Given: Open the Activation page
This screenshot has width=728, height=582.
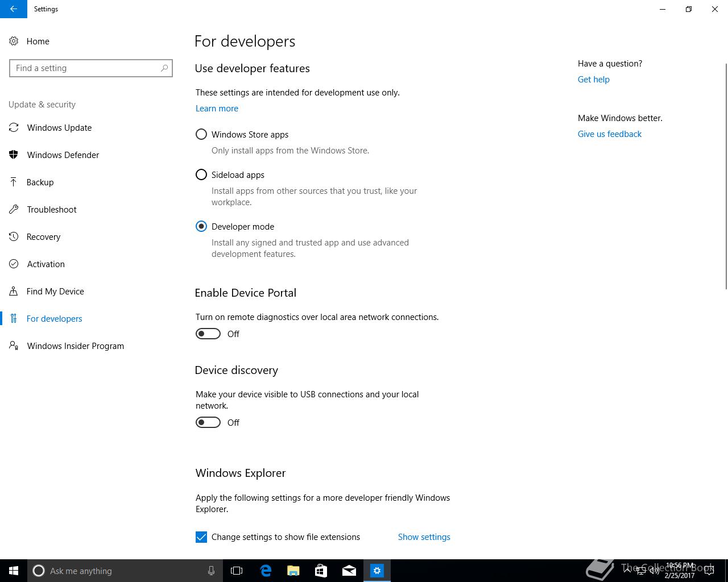Looking at the screenshot, I should tap(45, 264).
